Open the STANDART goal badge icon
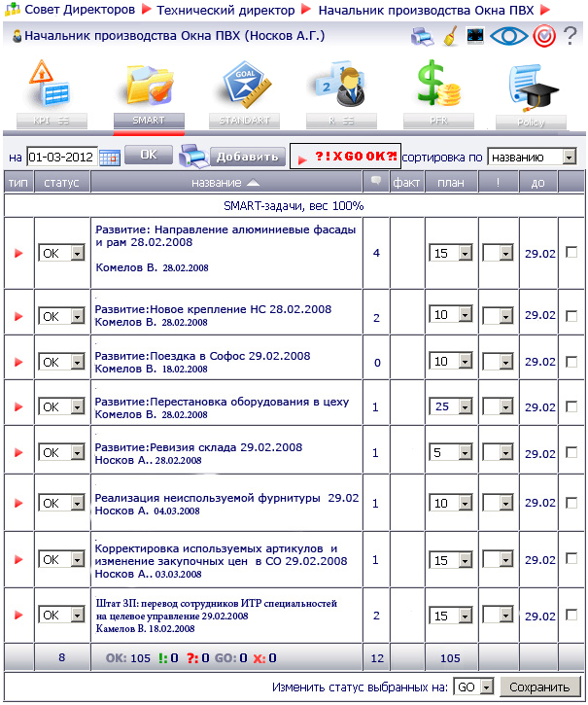The image size is (588, 705). pos(246,84)
